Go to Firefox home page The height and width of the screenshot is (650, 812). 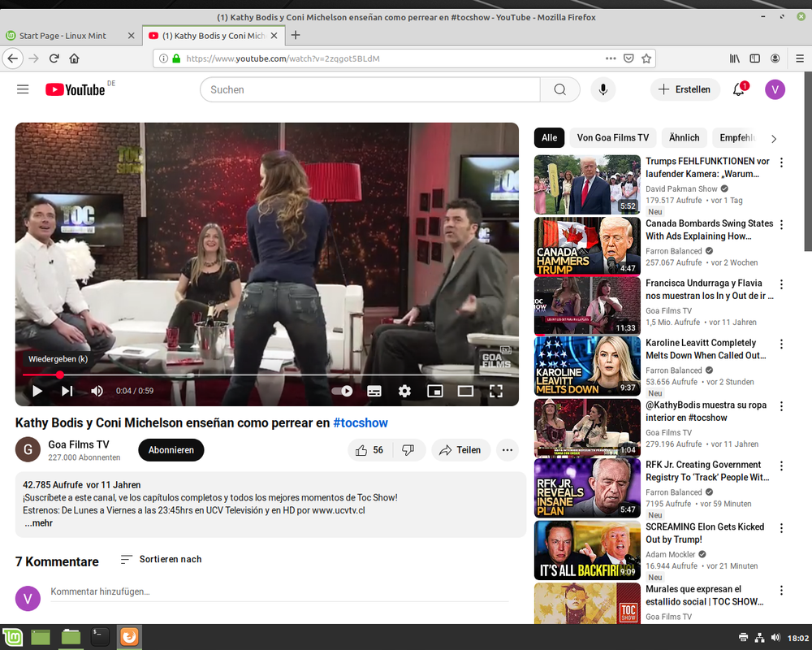click(x=74, y=58)
